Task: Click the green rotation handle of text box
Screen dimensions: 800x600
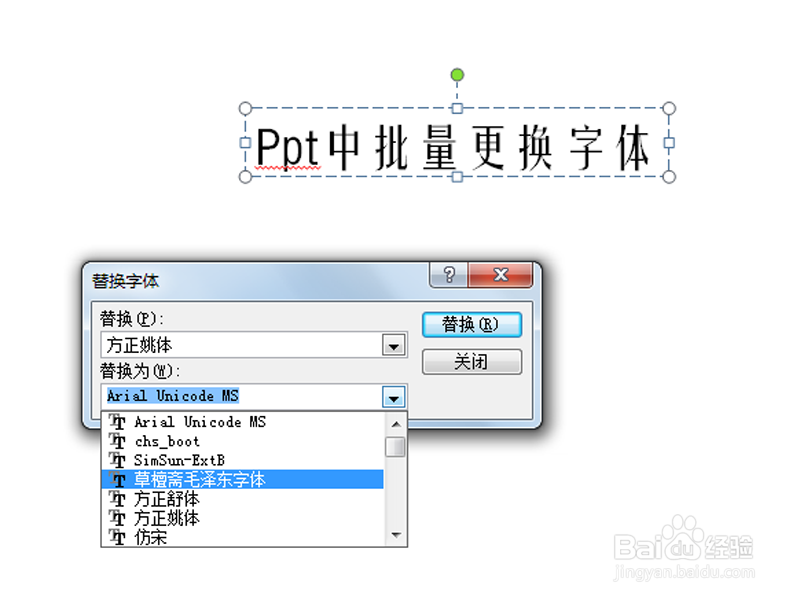Action: (x=457, y=75)
